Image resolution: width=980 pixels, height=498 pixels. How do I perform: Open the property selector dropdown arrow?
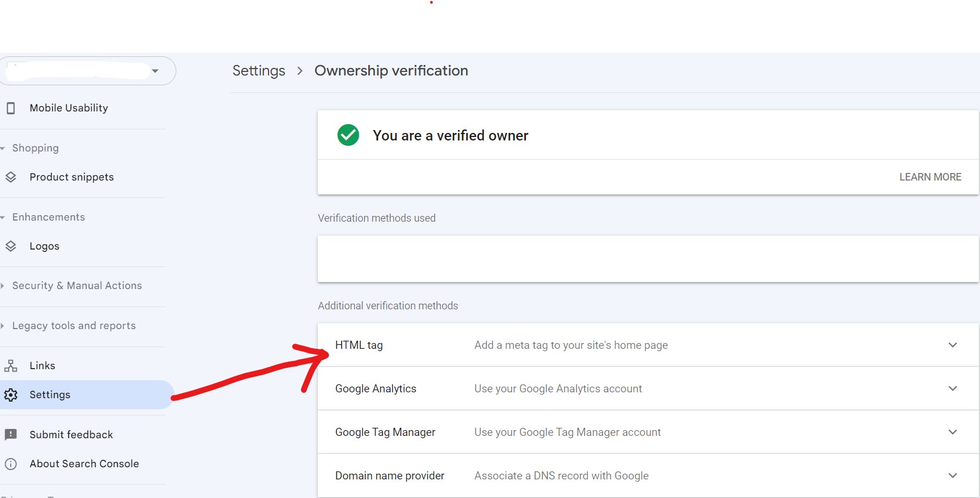pyautogui.click(x=155, y=71)
